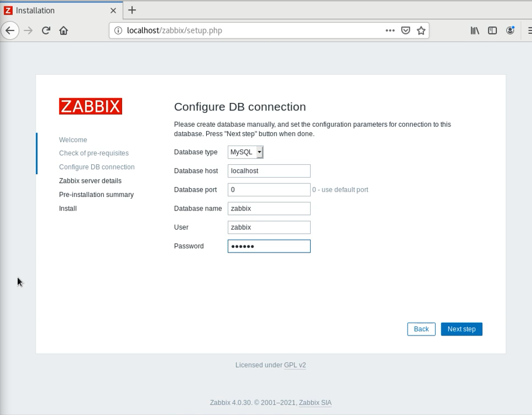This screenshot has width=532, height=415.
Task: Show site information icon in address bar
Action: 118,30
